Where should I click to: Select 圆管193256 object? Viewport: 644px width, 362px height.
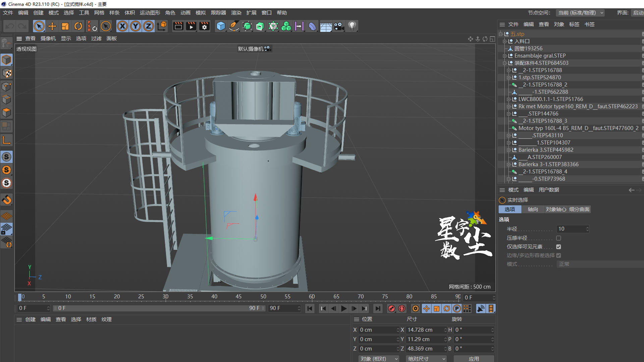pos(528,49)
